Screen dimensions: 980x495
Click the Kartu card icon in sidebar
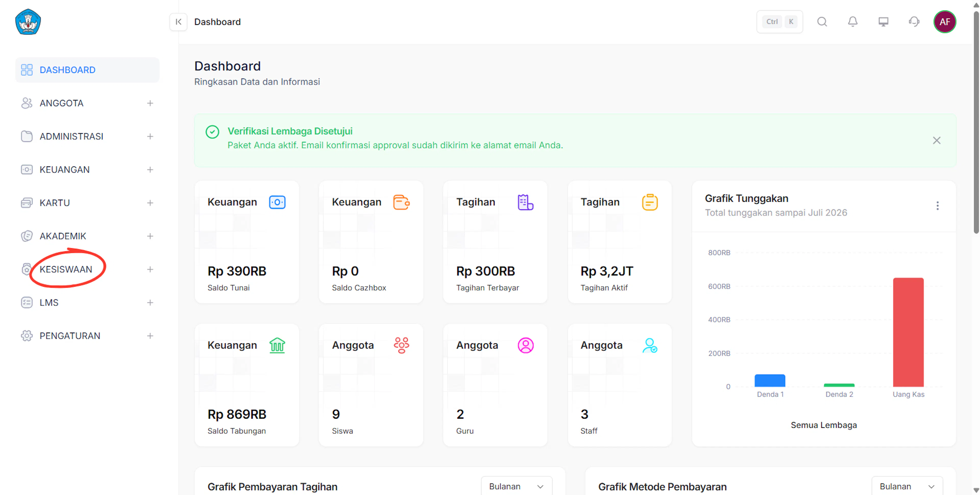tap(27, 203)
